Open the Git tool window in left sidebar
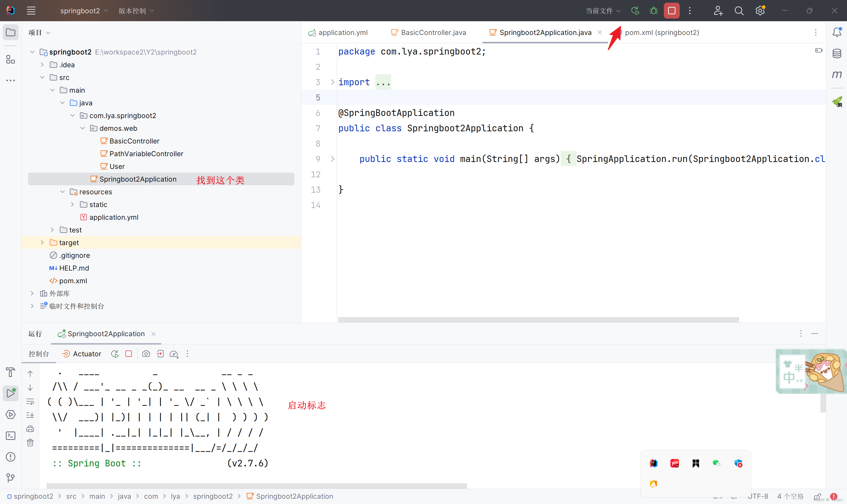 [11, 478]
